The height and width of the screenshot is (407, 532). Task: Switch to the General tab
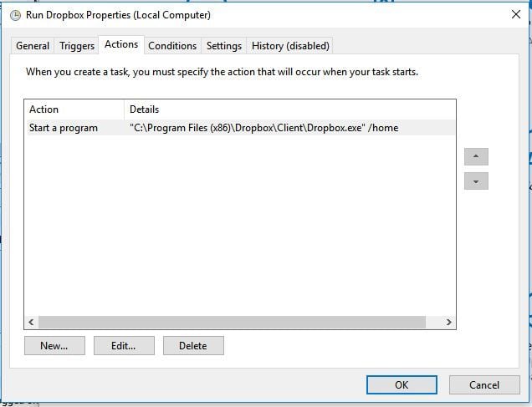[x=33, y=46]
